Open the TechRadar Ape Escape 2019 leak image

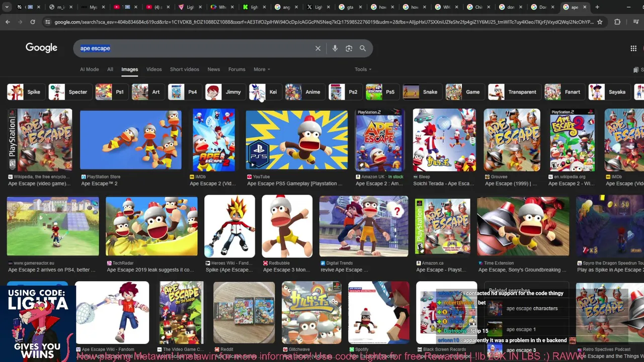tap(151, 226)
